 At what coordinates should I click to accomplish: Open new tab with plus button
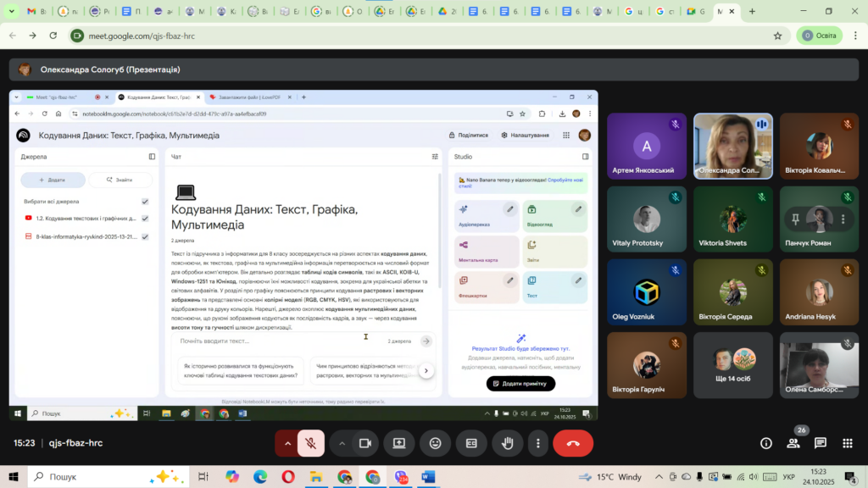(x=752, y=12)
